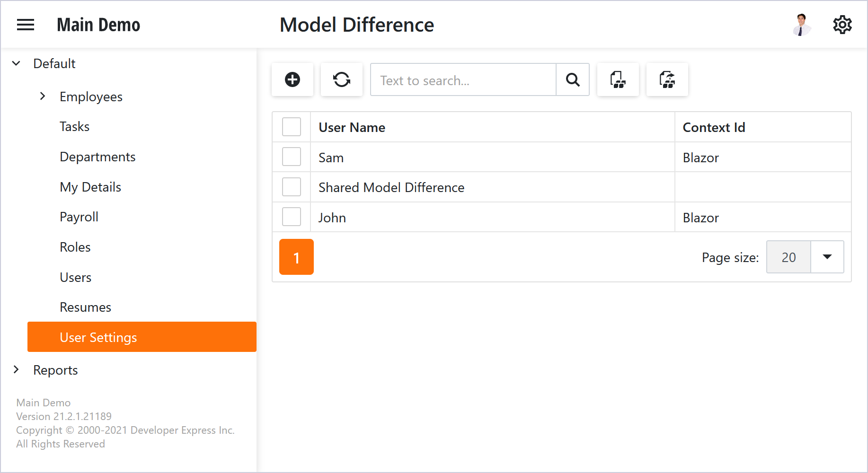Click page 1 pager button
The width and height of the screenshot is (868, 473).
296,257
